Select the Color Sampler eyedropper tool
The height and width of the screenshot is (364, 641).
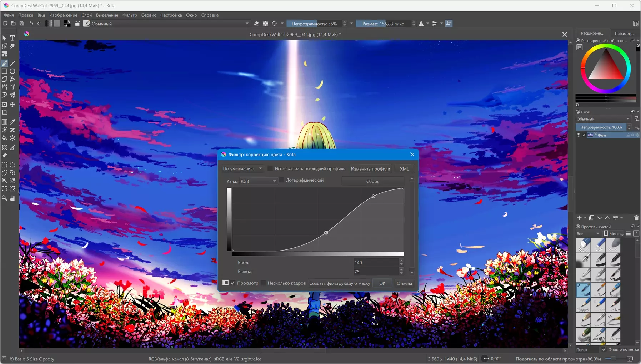[x=12, y=122]
